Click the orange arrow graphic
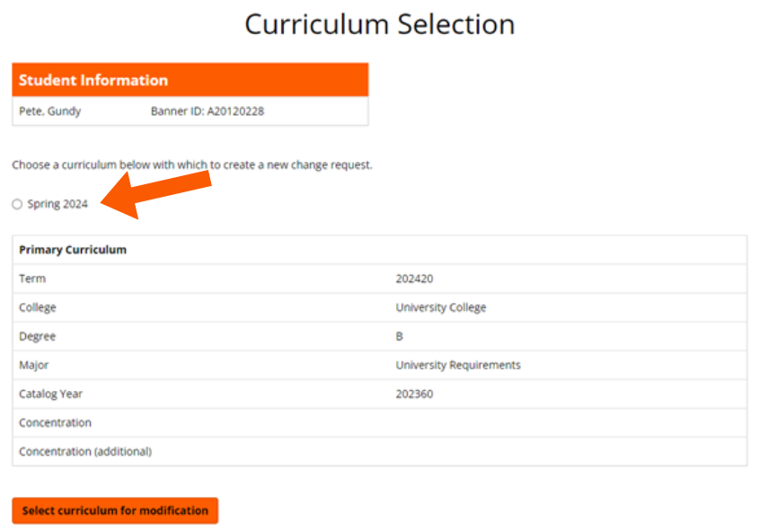This screenshot has height=532, width=760. [155, 195]
